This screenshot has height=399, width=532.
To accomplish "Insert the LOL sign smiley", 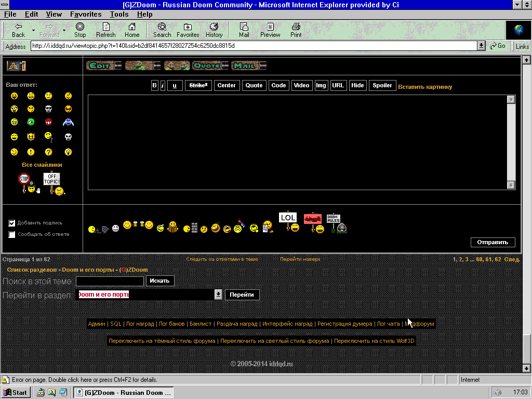I will (x=289, y=221).
